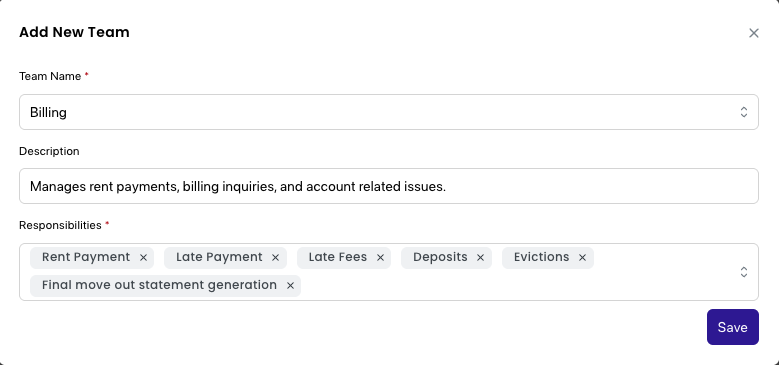
Task: Delete the Late Fees responsibility chip
Action: pyautogui.click(x=380, y=258)
